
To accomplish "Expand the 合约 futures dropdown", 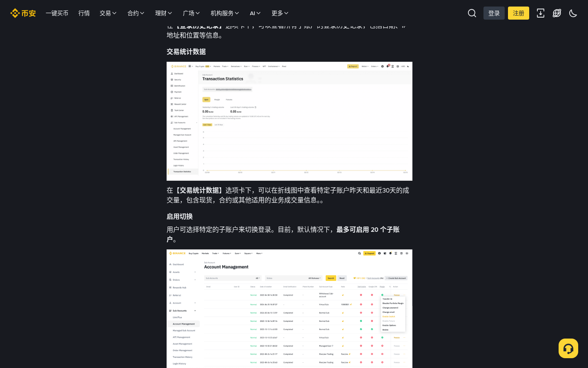I will click(x=136, y=13).
